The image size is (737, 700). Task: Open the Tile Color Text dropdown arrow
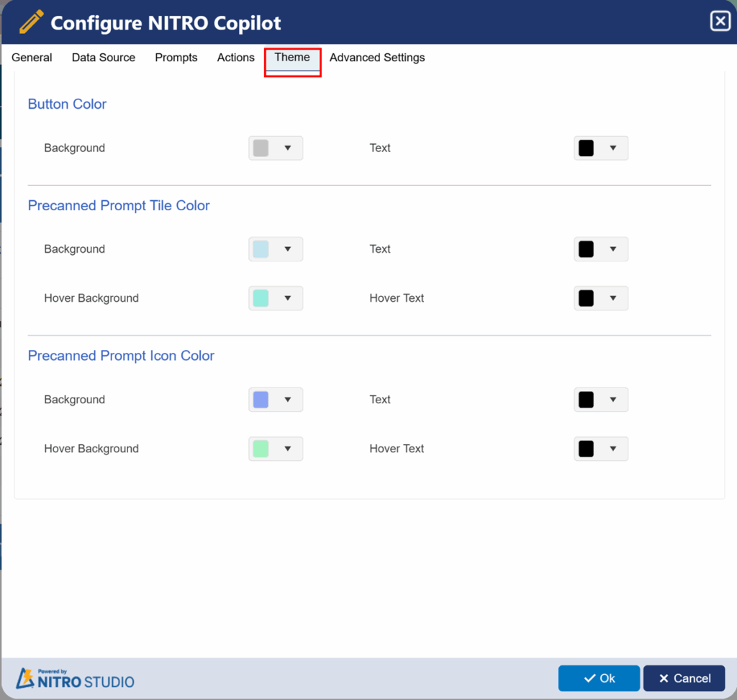pyautogui.click(x=613, y=249)
